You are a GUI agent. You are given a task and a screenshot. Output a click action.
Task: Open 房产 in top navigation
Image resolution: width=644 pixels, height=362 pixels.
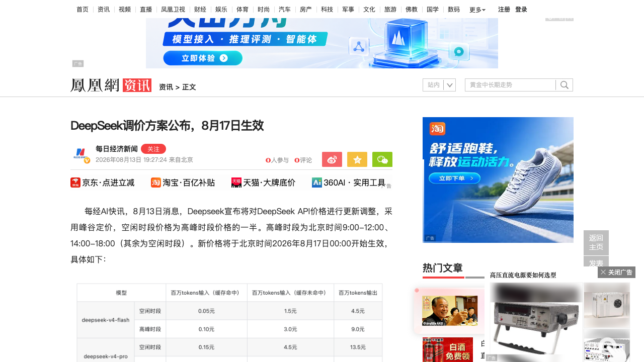[306, 9]
